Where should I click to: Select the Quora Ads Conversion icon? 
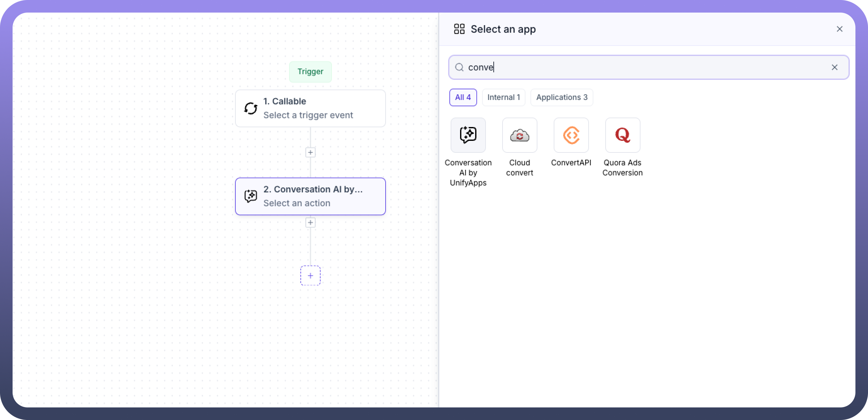(x=622, y=135)
